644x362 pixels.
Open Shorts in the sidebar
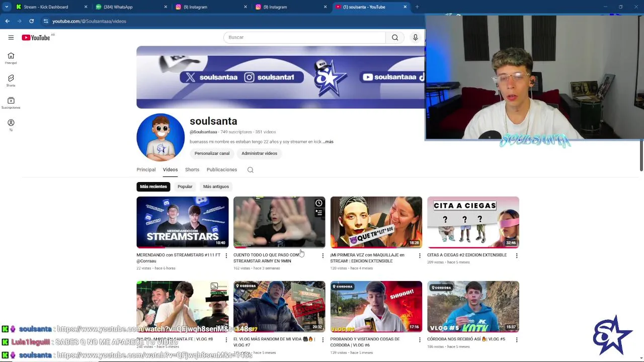pos(11,81)
